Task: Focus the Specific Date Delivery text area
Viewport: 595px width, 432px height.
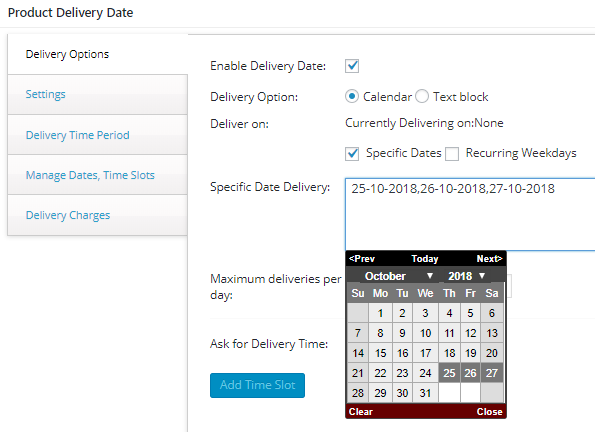Action: pyautogui.click(x=470, y=214)
